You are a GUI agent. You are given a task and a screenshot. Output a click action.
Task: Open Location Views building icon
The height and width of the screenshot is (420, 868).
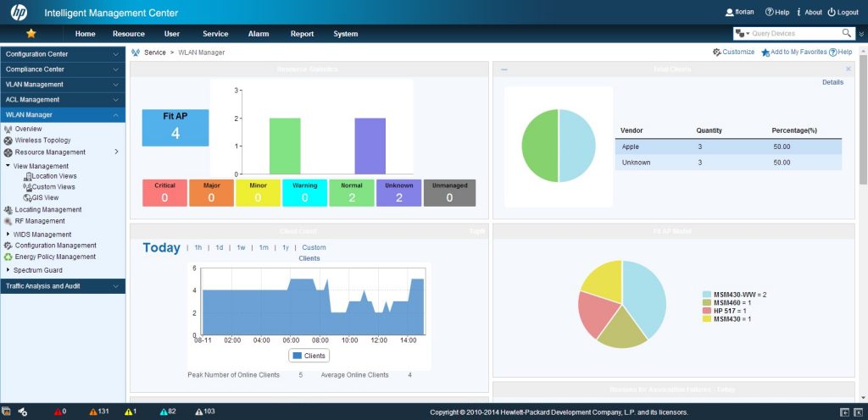coord(28,176)
